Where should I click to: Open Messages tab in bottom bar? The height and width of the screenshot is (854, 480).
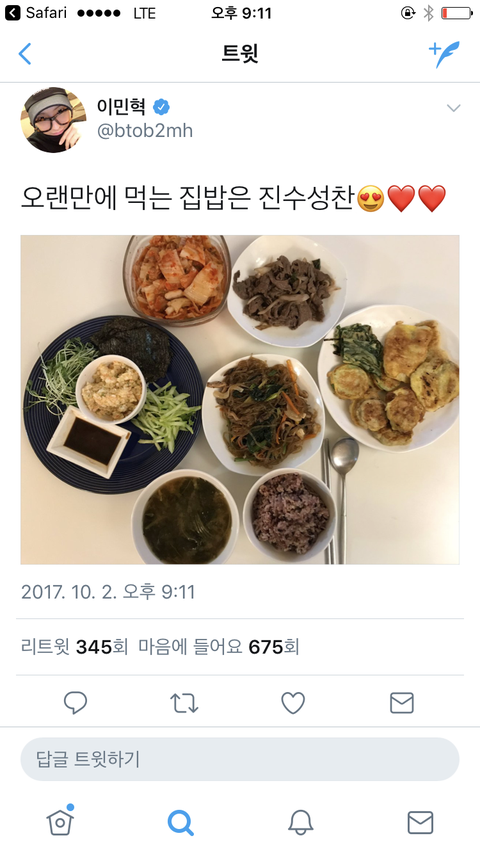click(421, 822)
